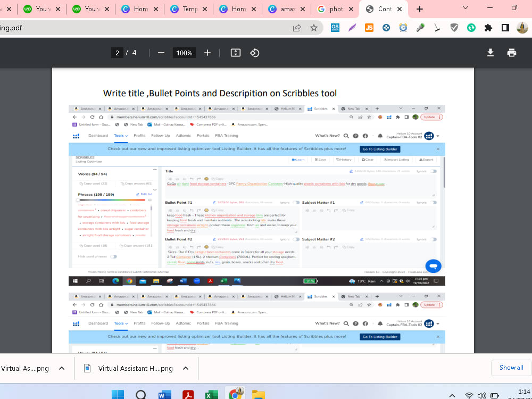Select the active Cont tab
Viewport: 532px width, 399px height.
click(384, 9)
